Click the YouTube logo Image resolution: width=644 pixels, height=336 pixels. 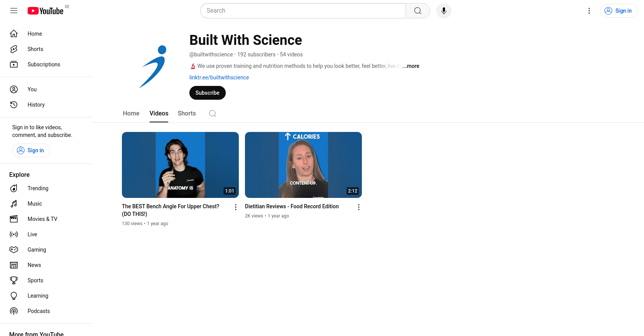coord(46,11)
